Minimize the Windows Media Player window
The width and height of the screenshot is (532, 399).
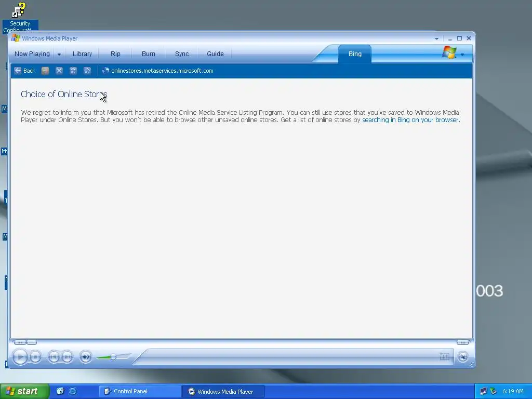(x=450, y=38)
